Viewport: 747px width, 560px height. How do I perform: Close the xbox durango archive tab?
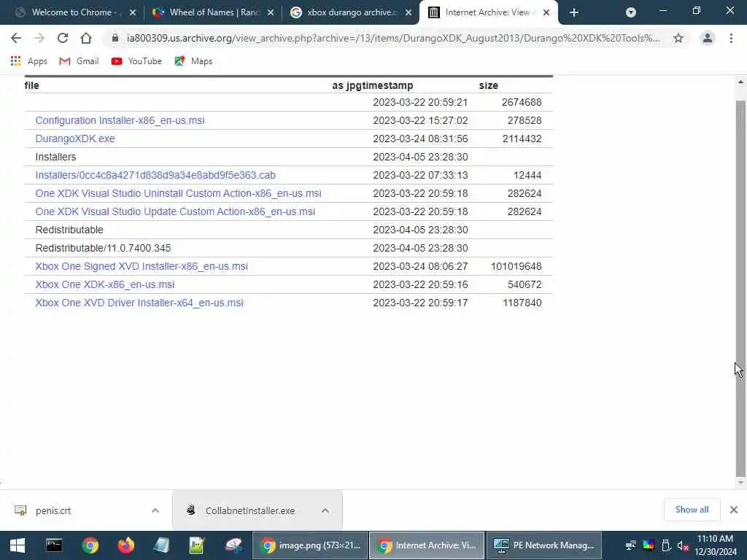(409, 13)
